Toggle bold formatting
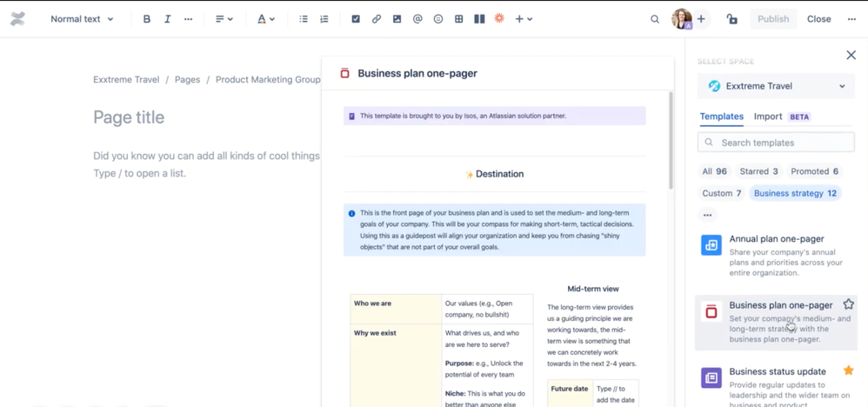The image size is (868, 407). point(147,19)
